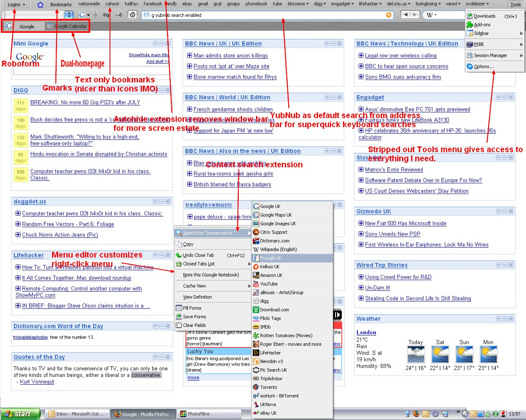
Task: Click the home button in the toolbar
Action: (x=133, y=15)
